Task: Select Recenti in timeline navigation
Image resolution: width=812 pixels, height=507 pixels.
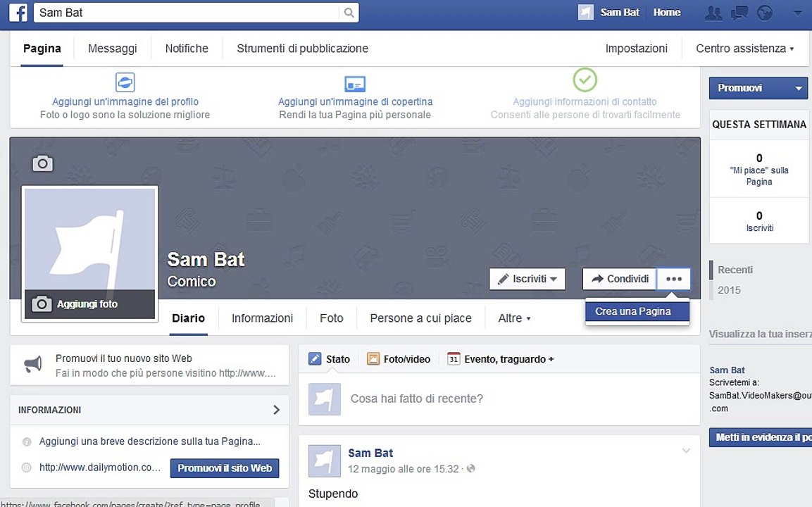Action: coord(735,270)
